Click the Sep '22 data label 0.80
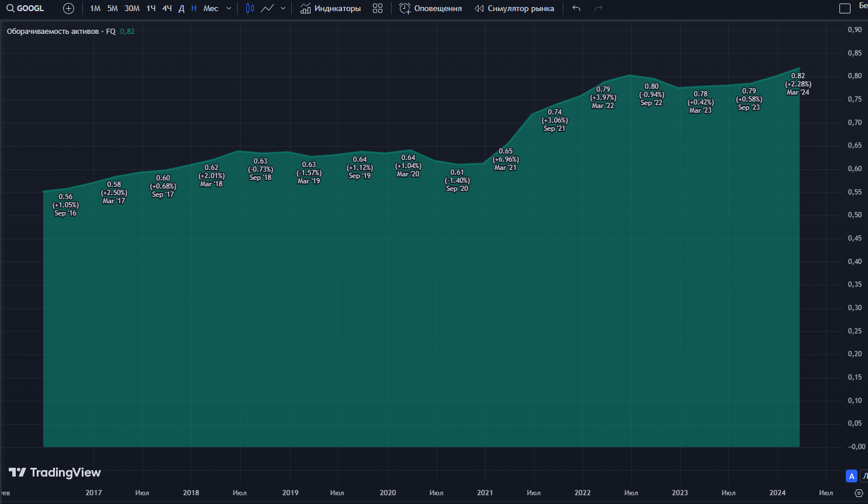 (x=651, y=95)
